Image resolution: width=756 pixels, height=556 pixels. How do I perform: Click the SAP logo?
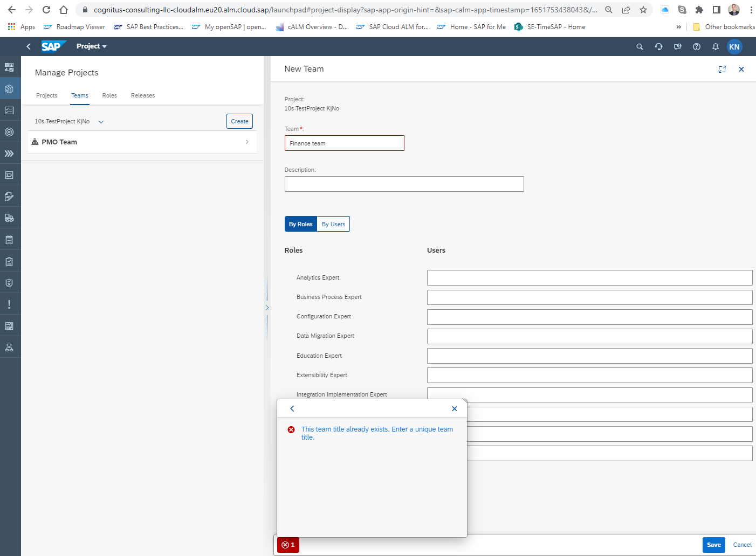click(x=53, y=46)
